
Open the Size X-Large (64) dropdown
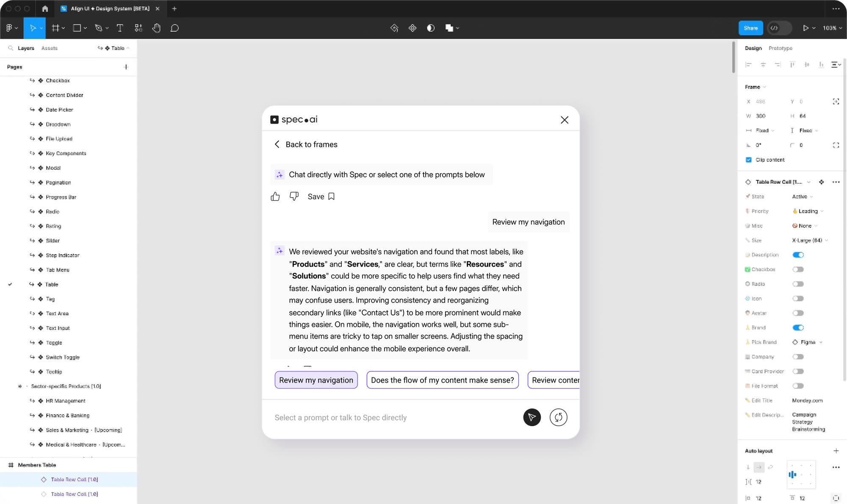pos(809,240)
